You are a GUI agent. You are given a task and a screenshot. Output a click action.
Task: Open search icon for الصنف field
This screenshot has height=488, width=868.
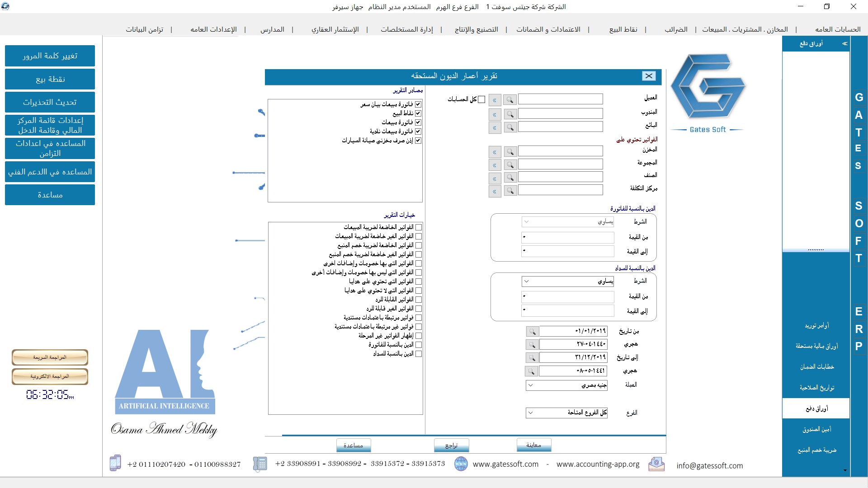click(x=510, y=178)
